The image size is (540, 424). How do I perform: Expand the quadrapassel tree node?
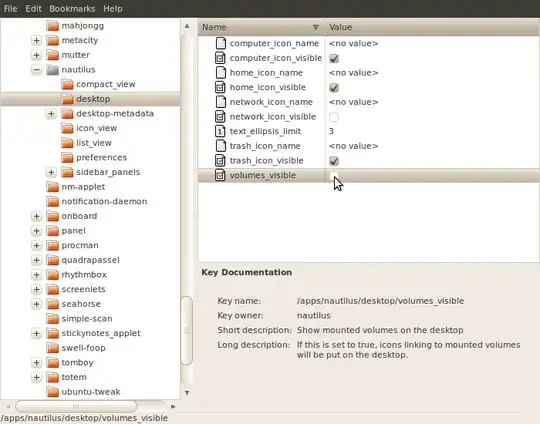pyautogui.click(x=37, y=260)
